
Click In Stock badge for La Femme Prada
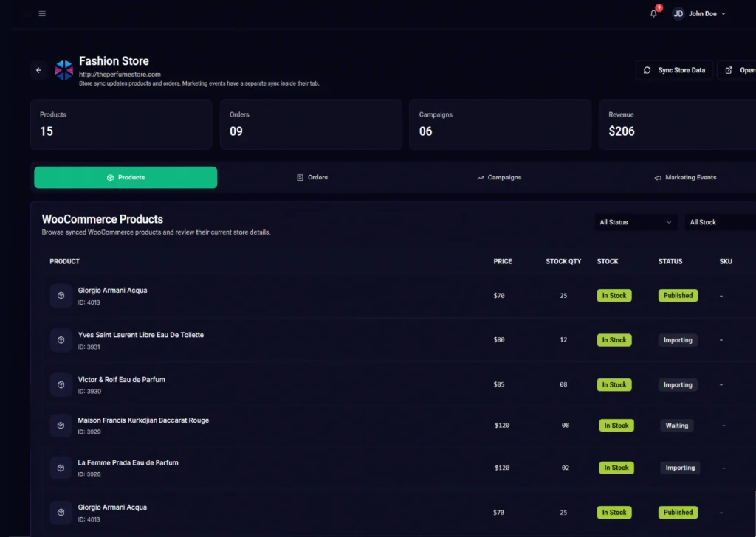click(x=616, y=468)
